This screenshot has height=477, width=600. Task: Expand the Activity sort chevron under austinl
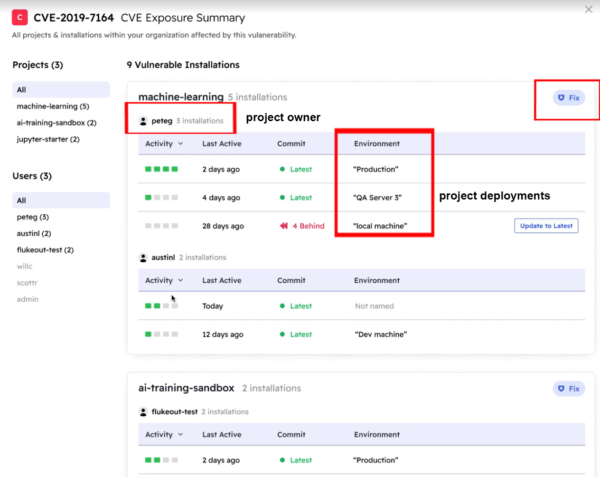click(181, 281)
